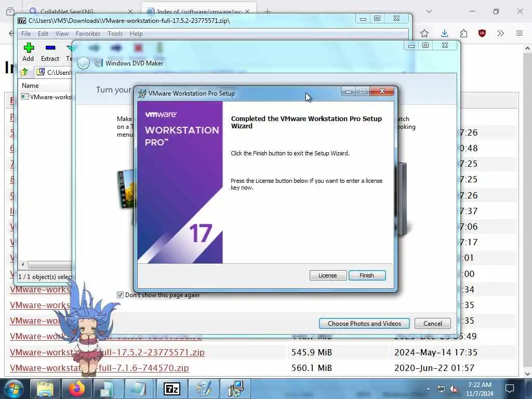The width and height of the screenshot is (532, 399).
Task: Click Choose Photos and Videos button
Action: (364, 323)
